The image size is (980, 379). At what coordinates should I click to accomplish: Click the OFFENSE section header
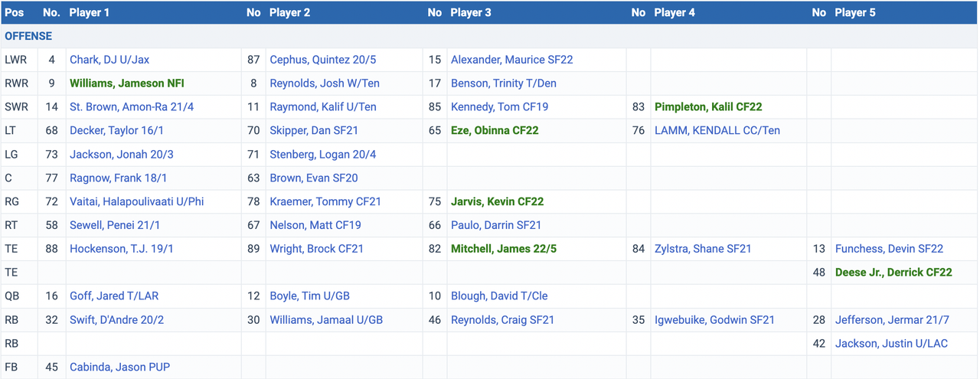click(x=28, y=36)
